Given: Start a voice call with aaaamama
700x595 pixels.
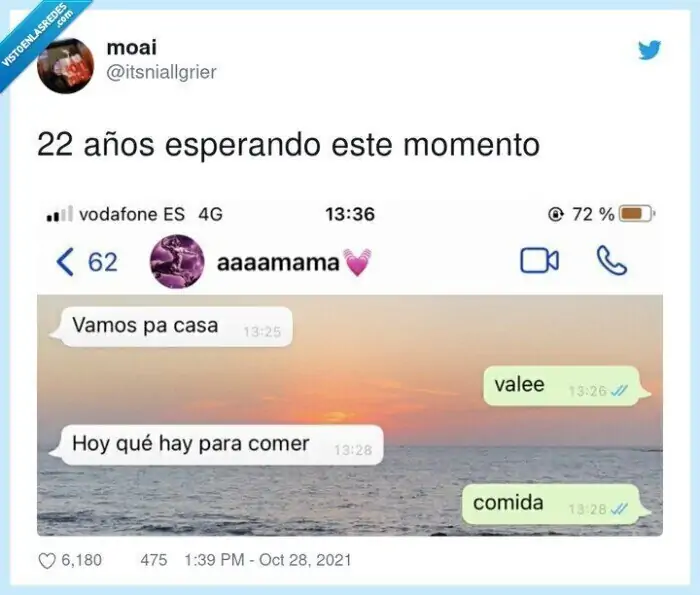Looking at the screenshot, I should (612, 260).
